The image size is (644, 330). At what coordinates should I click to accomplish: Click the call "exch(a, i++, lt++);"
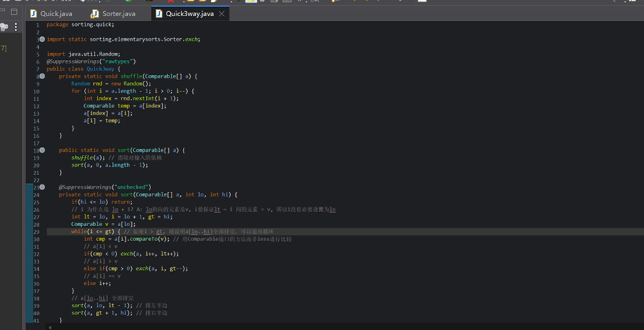pyautogui.click(x=150, y=254)
